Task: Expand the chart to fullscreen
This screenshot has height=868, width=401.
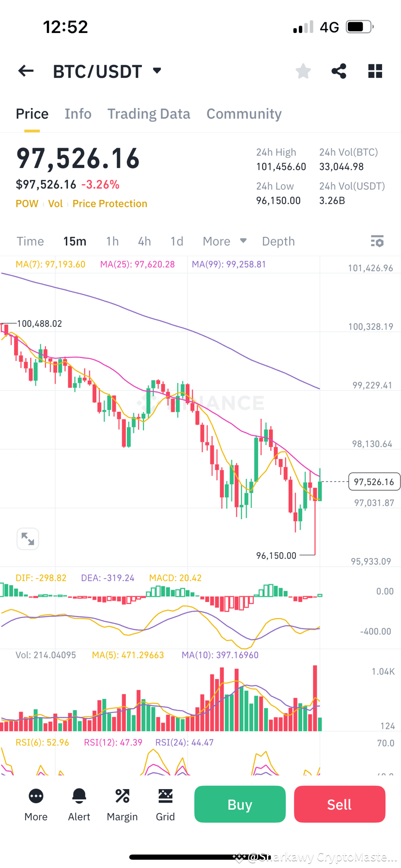Action: point(28,539)
